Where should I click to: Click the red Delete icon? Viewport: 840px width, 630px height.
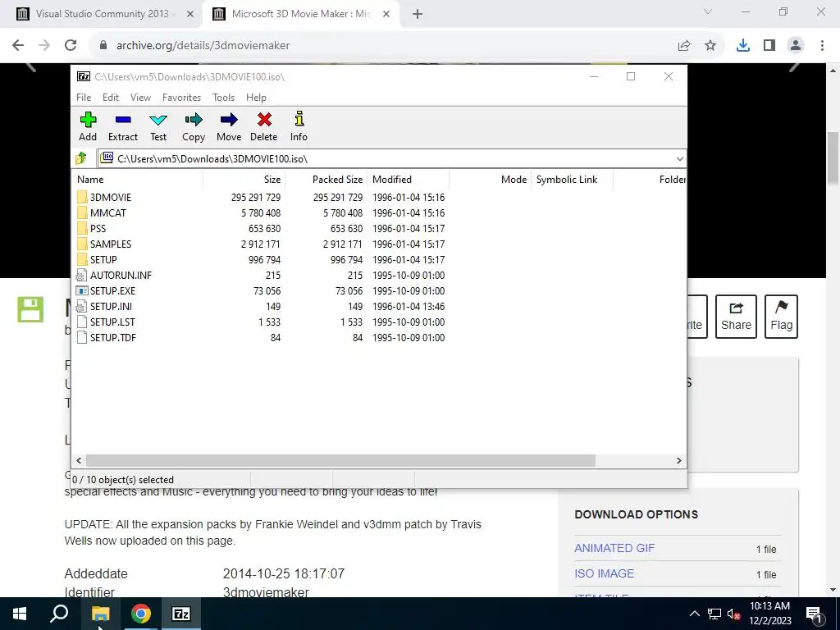pyautogui.click(x=264, y=120)
